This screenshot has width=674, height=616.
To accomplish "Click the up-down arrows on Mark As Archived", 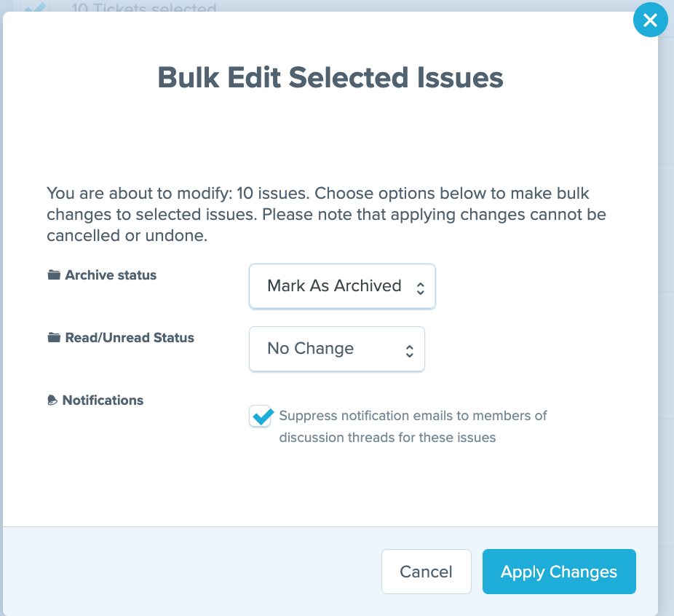I will [x=421, y=288].
